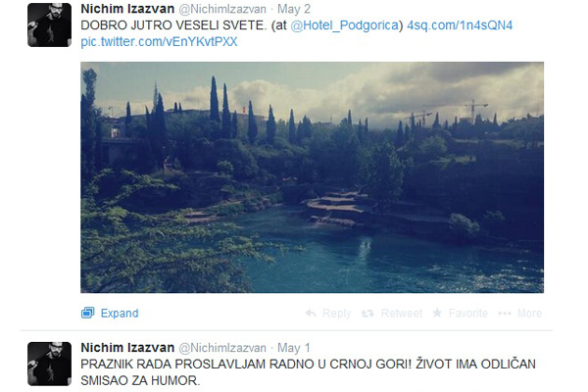The height and width of the screenshot is (392, 588).
Task: Open the More options label
Action: click(x=529, y=314)
